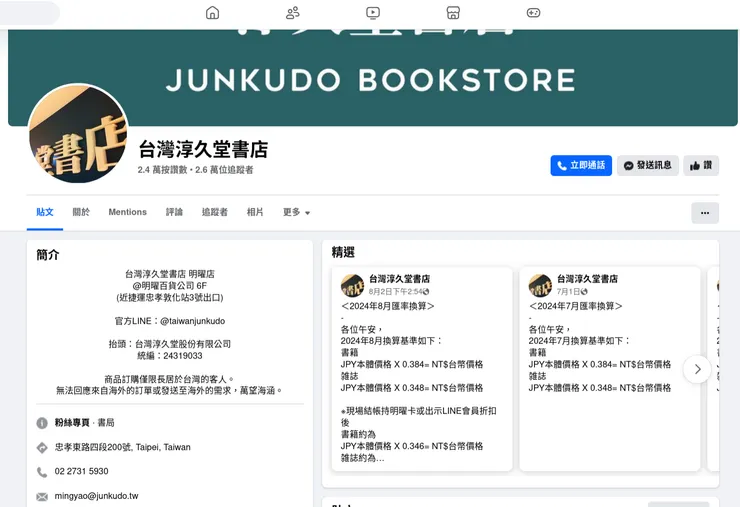Expand the 更多 dropdown
Image resolution: width=740 pixels, height=507 pixels.
point(296,212)
